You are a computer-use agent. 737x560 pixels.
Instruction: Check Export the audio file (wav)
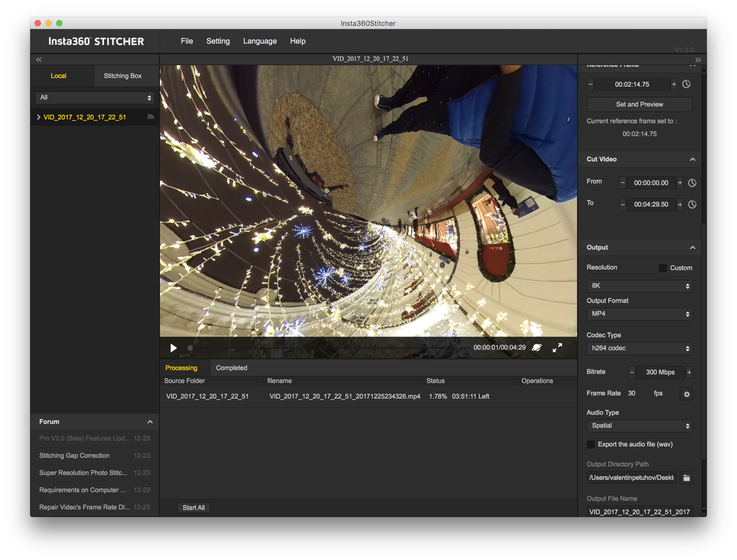tap(591, 445)
